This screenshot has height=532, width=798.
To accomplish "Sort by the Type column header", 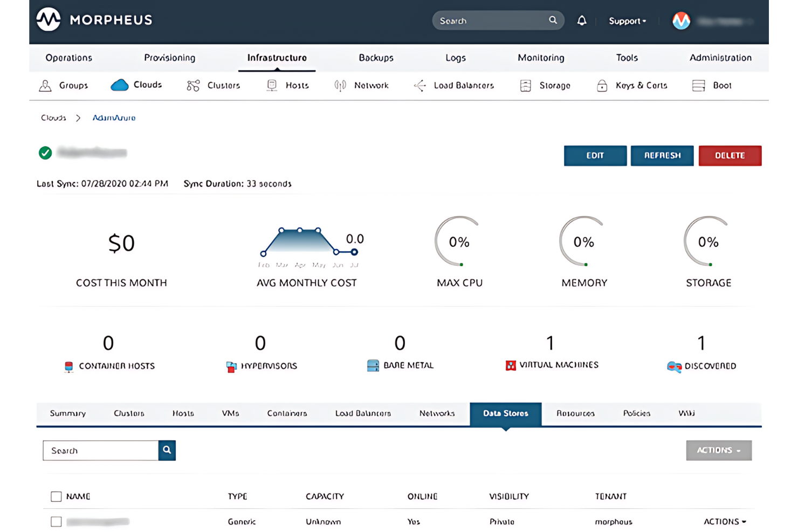I will [237, 496].
